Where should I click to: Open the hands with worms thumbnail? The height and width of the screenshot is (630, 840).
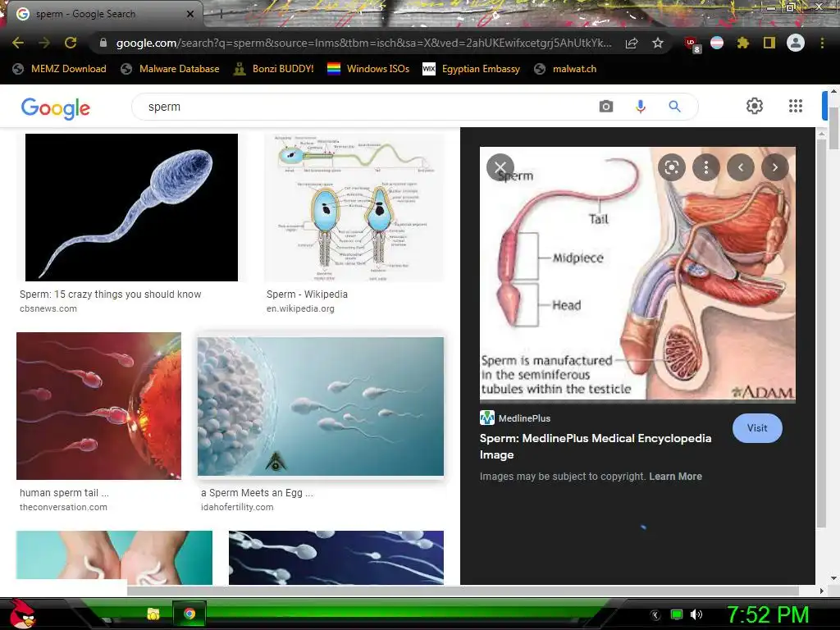coord(114,555)
